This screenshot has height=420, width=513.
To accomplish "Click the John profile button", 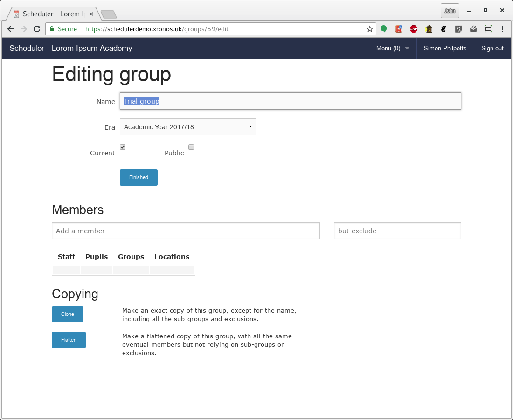I will [450, 11].
